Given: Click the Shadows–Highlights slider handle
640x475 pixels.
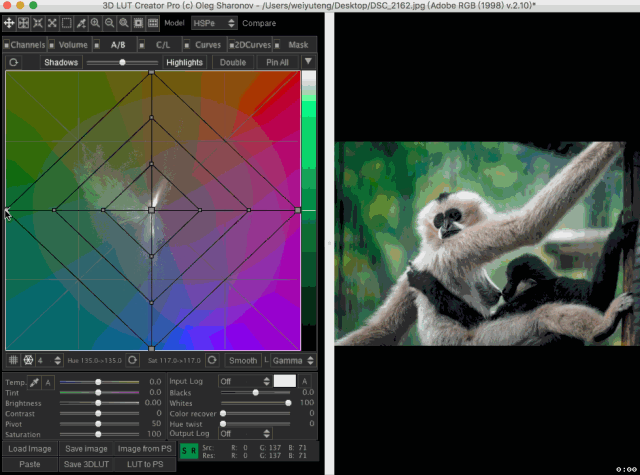Looking at the screenshot, I should pos(122,62).
